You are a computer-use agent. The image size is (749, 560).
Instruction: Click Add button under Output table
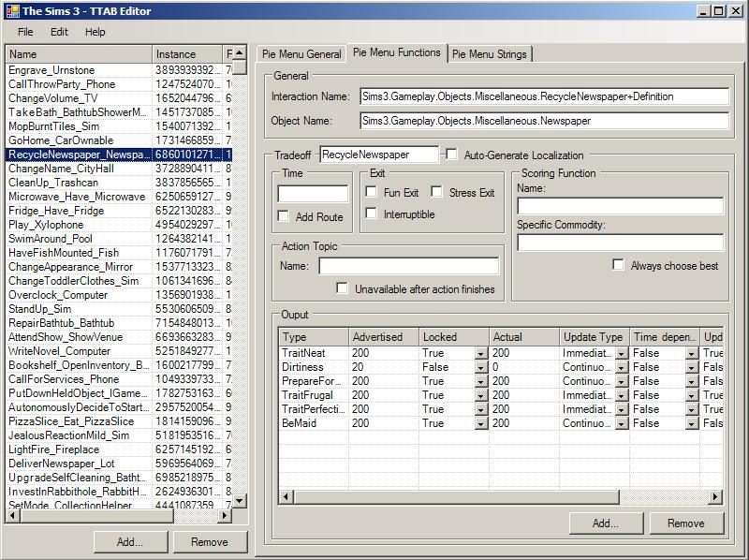(x=606, y=523)
